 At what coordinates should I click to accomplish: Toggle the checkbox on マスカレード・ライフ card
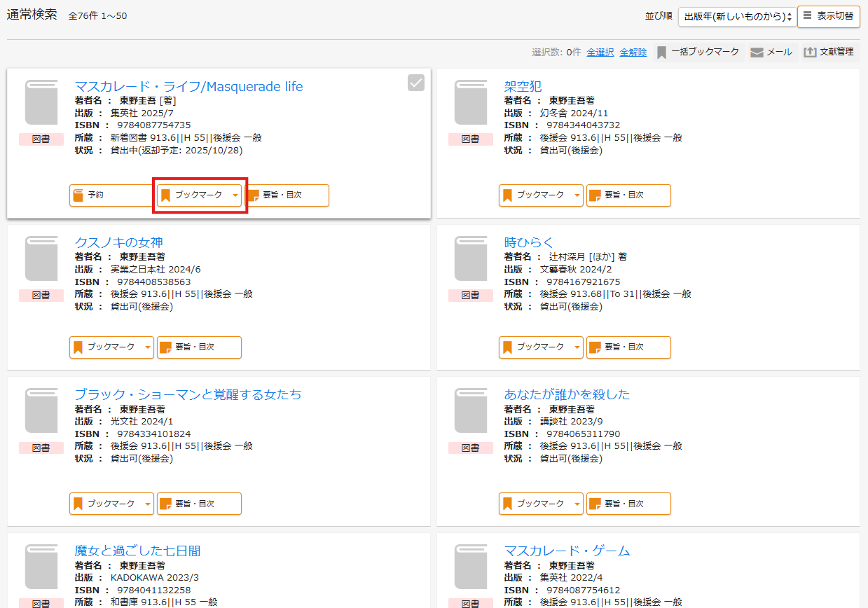coord(416,83)
